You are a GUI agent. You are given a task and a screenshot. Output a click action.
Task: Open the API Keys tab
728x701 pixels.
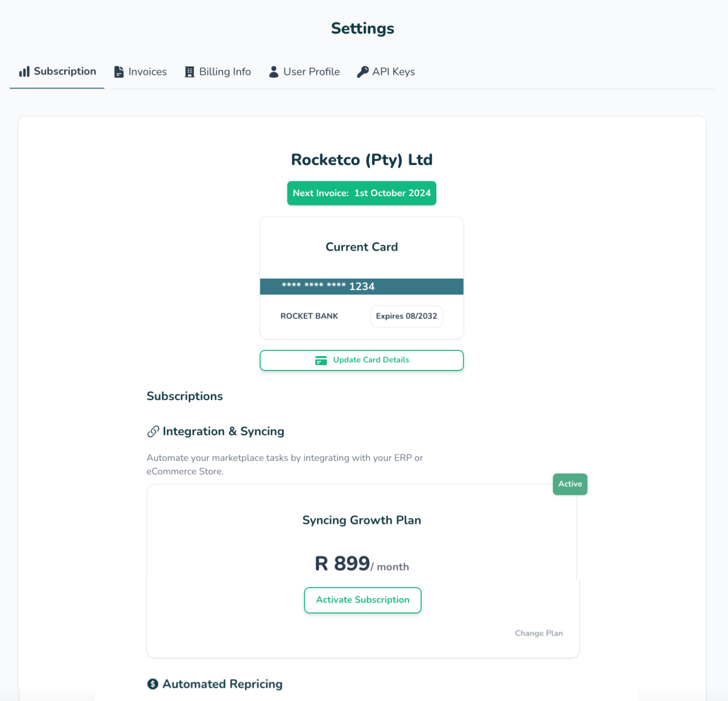click(x=386, y=72)
